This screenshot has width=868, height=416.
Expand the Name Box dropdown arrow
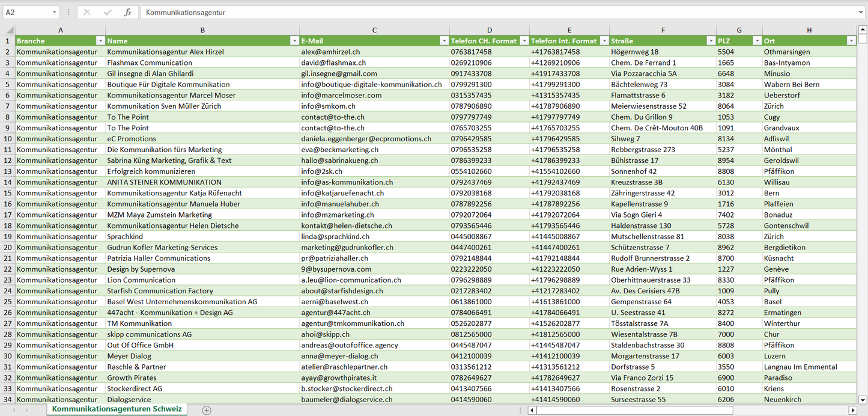(x=54, y=12)
